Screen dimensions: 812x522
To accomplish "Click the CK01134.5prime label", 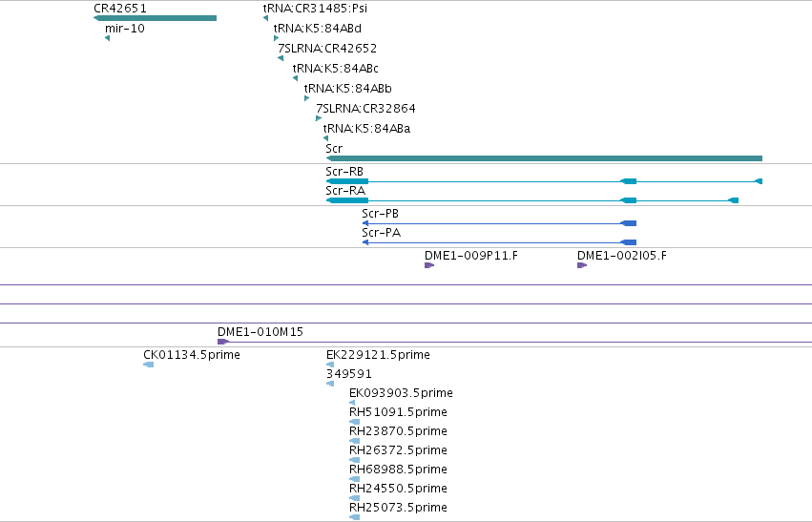I will tap(192, 355).
